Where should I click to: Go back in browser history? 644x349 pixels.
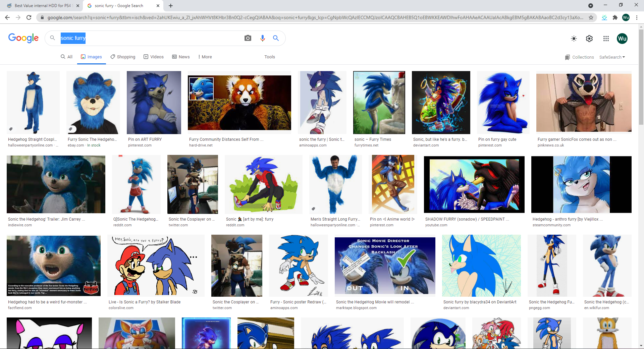pyautogui.click(x=7, y=17)
